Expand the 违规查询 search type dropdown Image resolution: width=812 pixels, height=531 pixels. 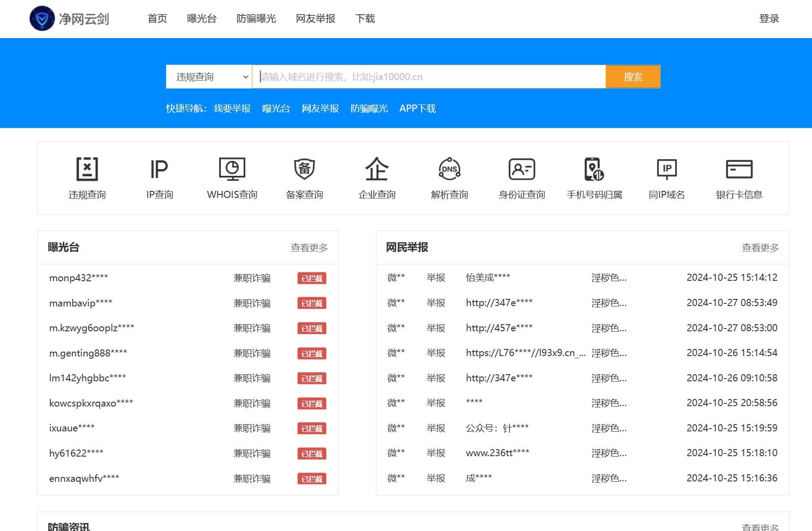[209, 77]
